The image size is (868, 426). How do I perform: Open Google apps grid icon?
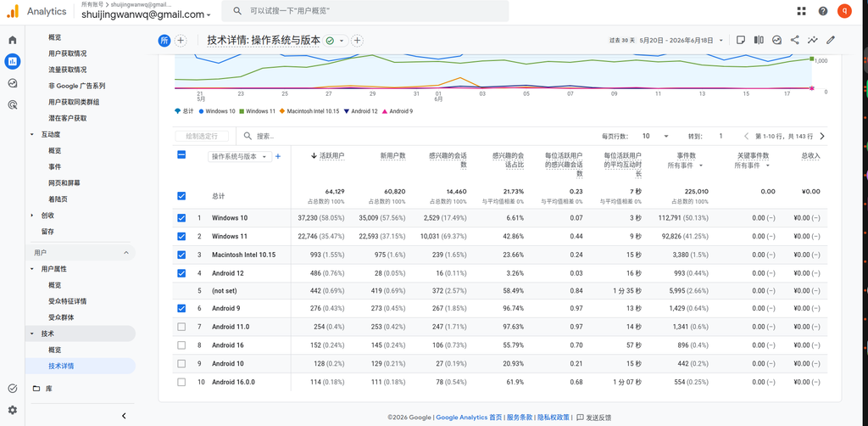point(801,11)
